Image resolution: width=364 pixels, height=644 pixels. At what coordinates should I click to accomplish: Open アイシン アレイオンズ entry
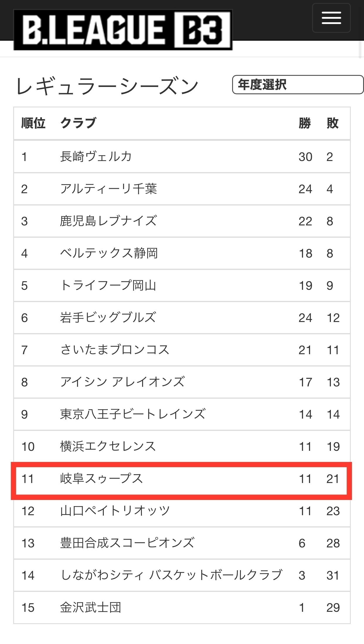point(182,382)
